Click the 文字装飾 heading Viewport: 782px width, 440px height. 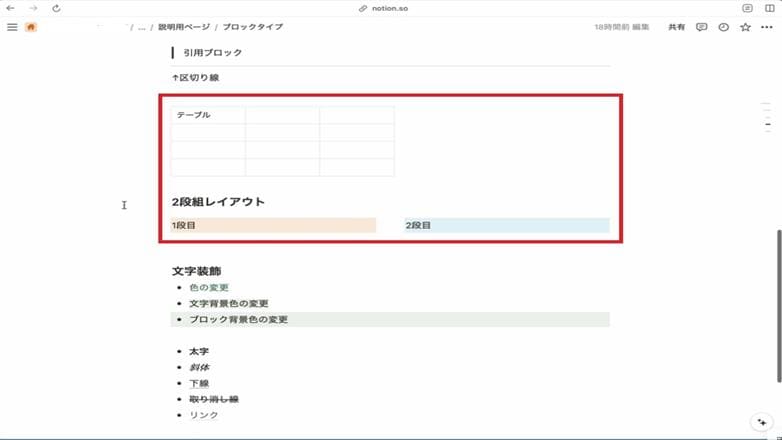pos(196,271)
